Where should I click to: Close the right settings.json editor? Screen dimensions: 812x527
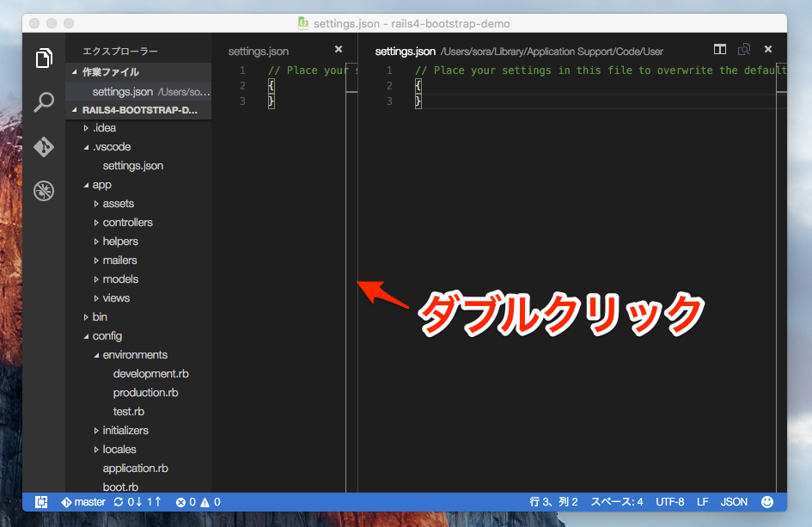pos(768,50)
